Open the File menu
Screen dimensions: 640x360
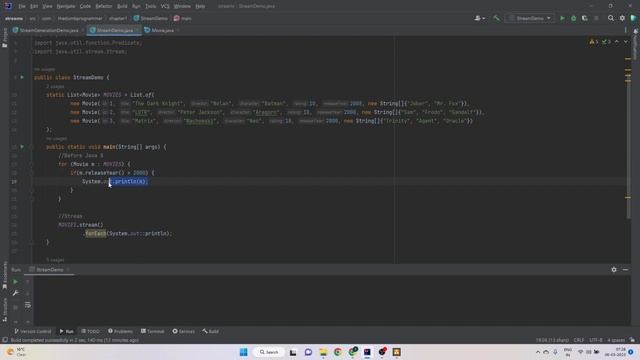pos(22,6)
